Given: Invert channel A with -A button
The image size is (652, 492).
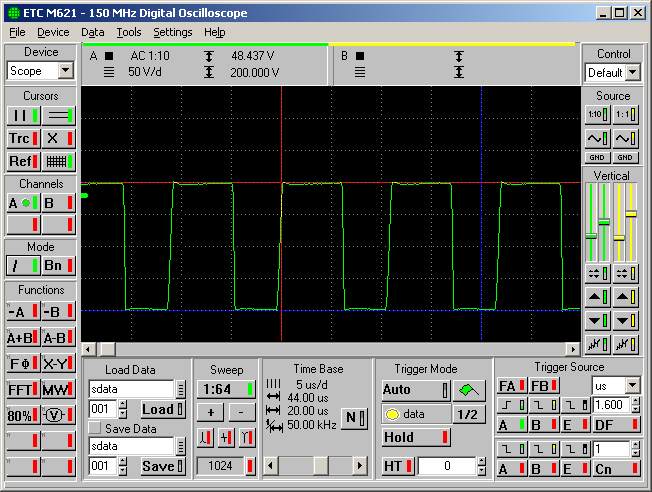Looking at the screenshot, I should [x=22, y=312].
